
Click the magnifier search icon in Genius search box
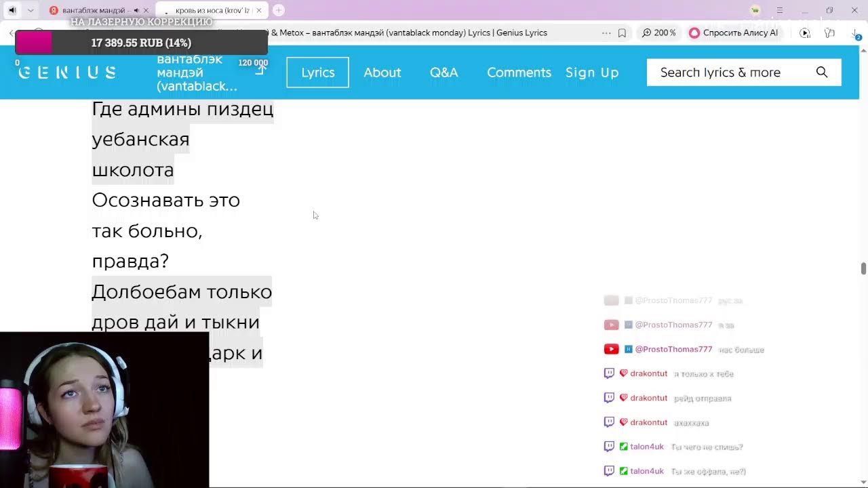822,73
